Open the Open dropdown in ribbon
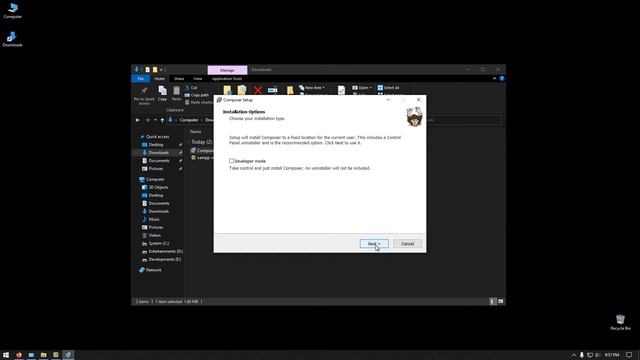 coord(362,88)
